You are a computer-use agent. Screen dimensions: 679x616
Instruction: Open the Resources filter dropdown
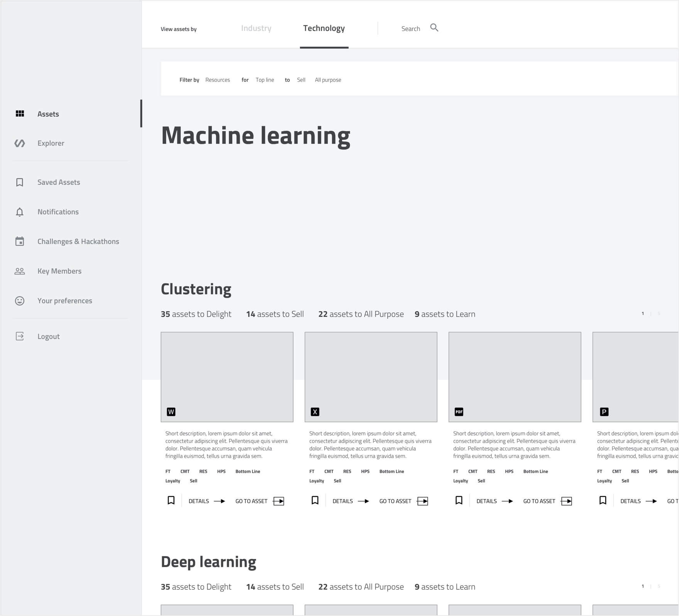[218, 80]
